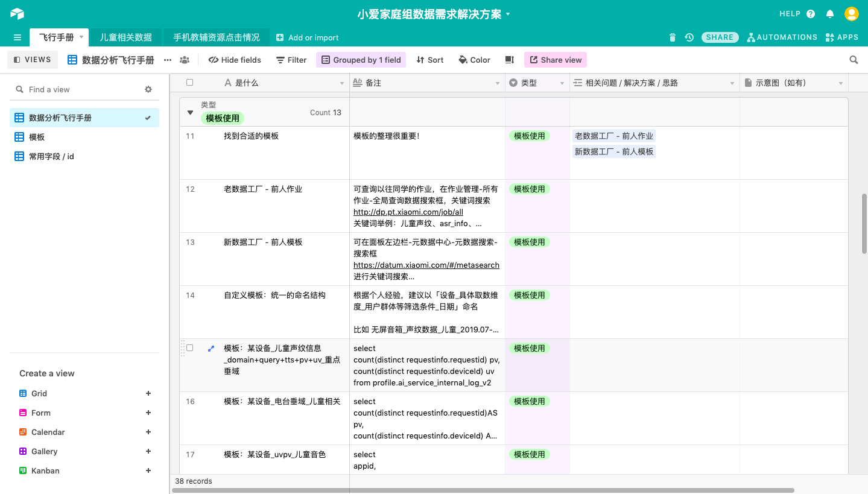Toggle the VIEWS sidebar panel
The image size is (868, 494).
(x=33, y=60)
